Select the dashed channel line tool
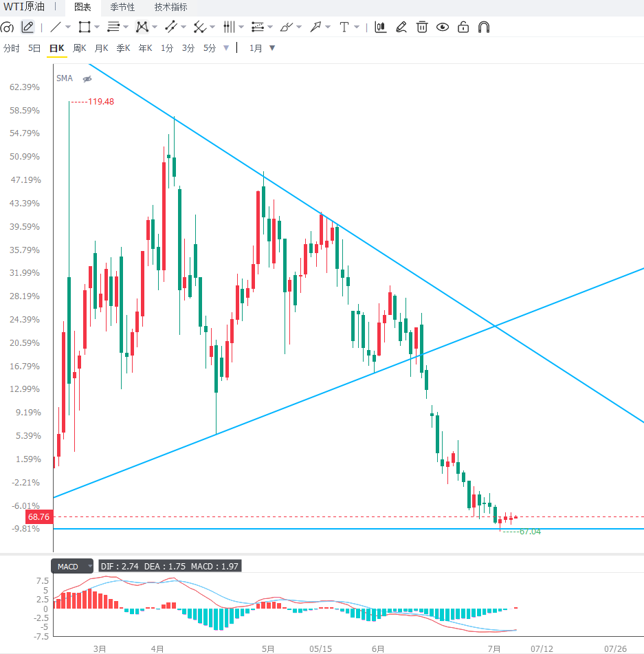 tap(171, 27)
